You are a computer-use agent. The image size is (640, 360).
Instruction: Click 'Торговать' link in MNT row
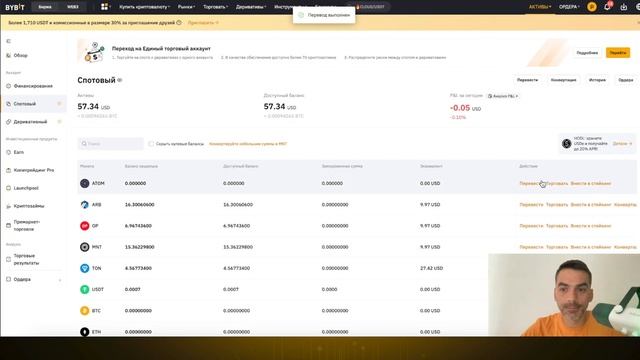(x=557, y=247)
